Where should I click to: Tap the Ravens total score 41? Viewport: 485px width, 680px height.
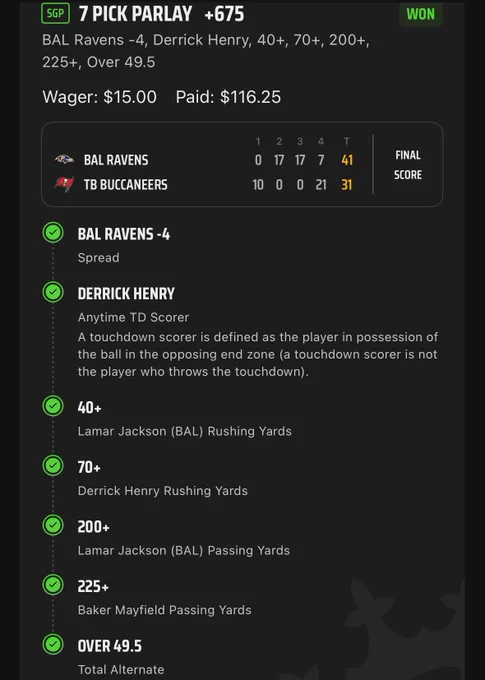(x=347, y=160)
